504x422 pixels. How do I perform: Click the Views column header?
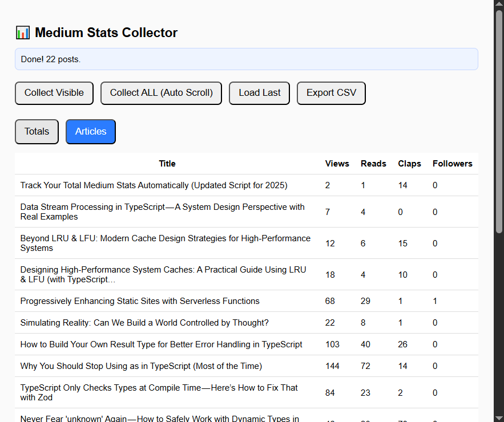click(x=337, y=164)
